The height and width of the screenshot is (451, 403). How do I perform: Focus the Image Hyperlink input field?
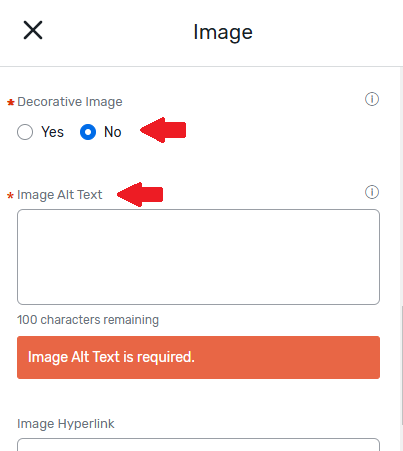(198, 445)
